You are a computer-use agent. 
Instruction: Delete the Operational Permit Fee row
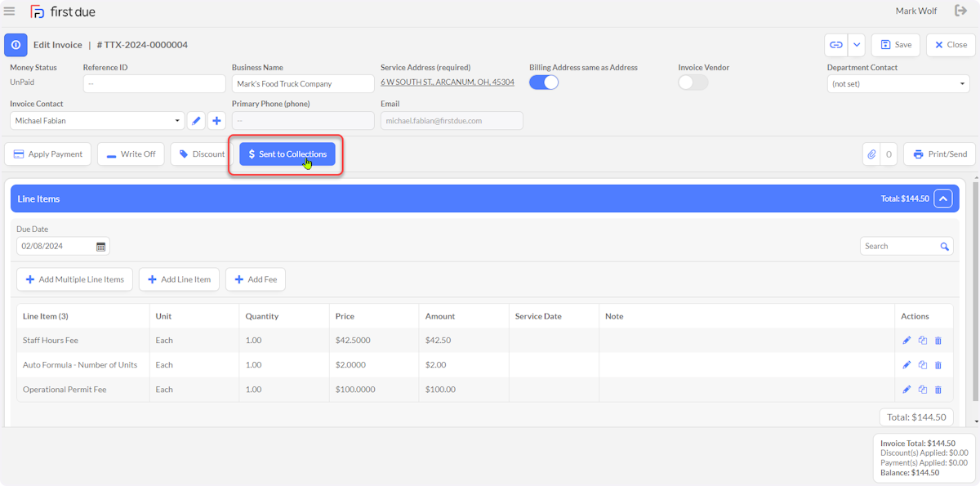point(938,390)
